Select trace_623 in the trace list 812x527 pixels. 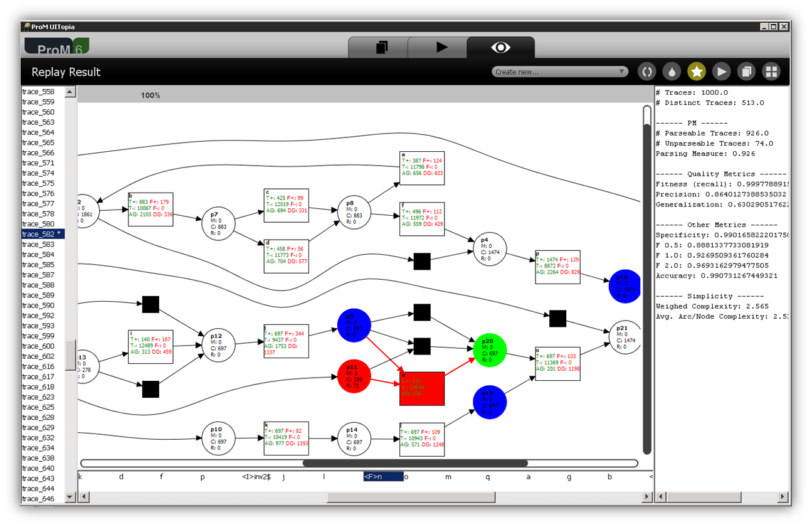pyautogui.click(x=43, y=397)
